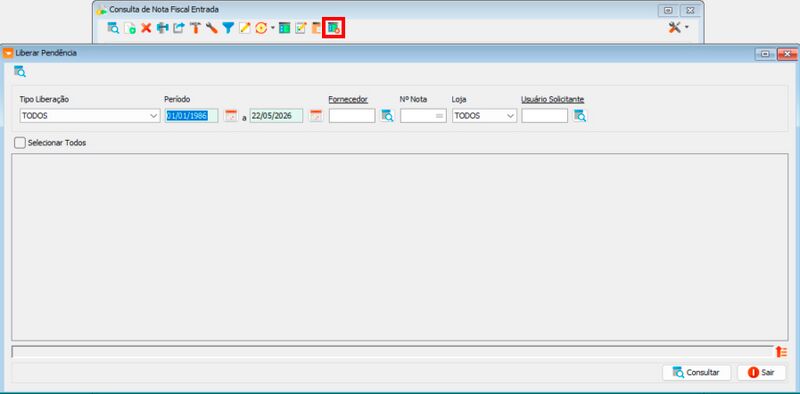The height and width of the screenshot is (394, 800).
Task: Click the new document icon with green plus
Action: click(x=130, y=28)
